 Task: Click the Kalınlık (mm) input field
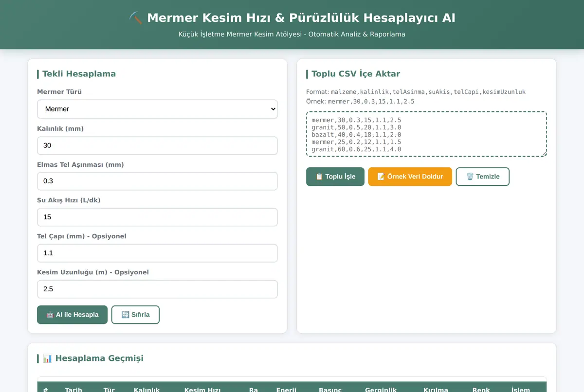click(157, 145)
